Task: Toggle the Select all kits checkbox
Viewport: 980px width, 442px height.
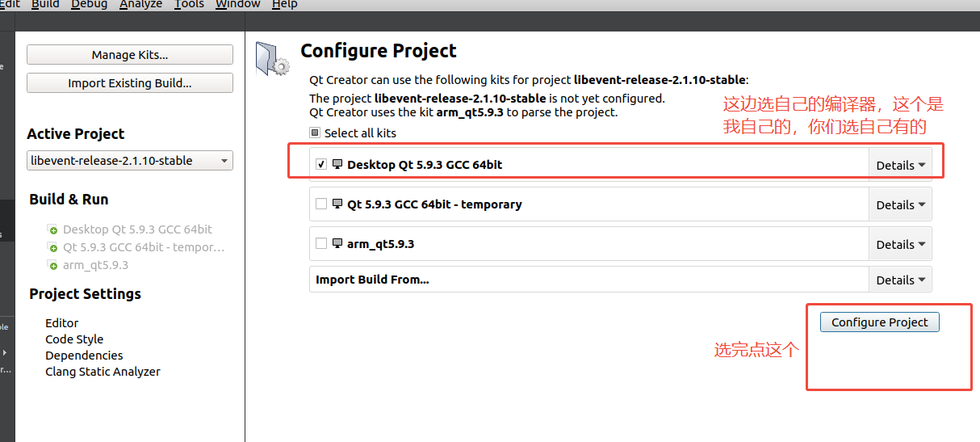Action: 315,133
